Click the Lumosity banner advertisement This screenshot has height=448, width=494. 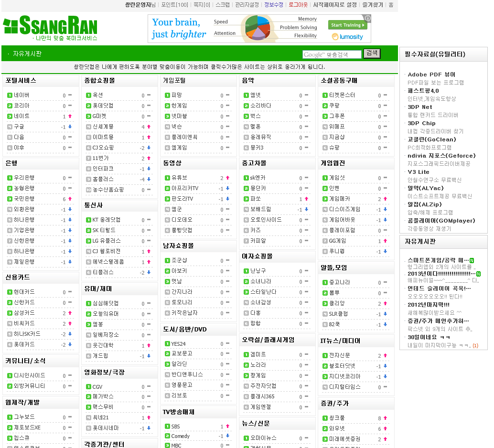click(x=259, y=29)
